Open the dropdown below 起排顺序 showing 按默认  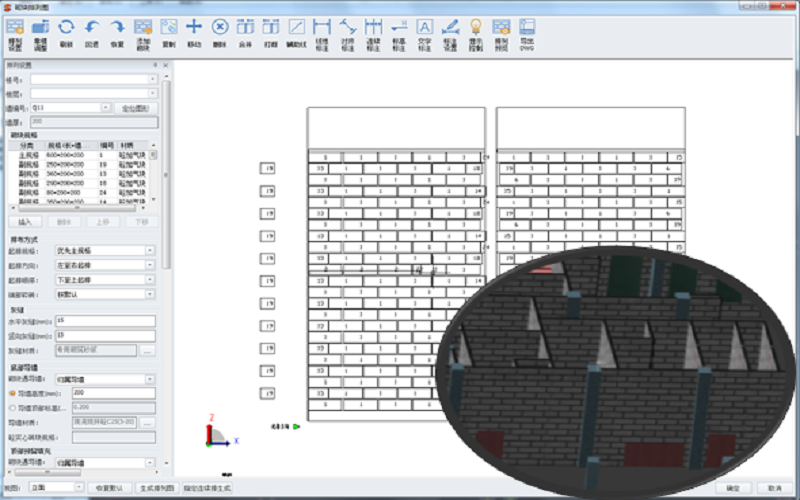105,294
